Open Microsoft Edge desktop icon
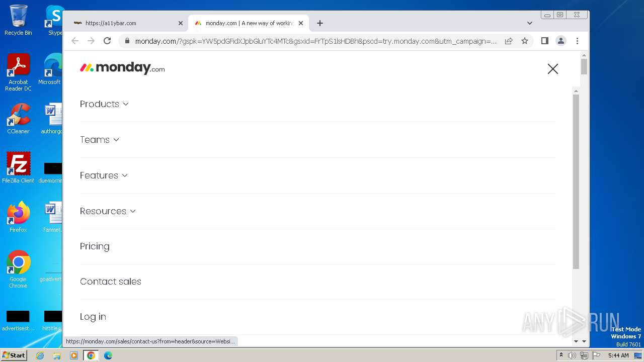 [50, 69]
